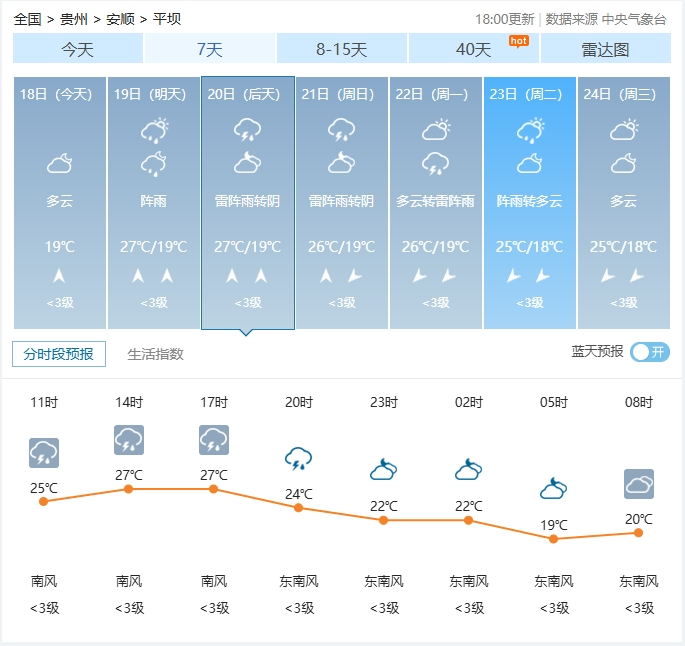Click the 05時 data point on temperature line

[x=553, y=539]
